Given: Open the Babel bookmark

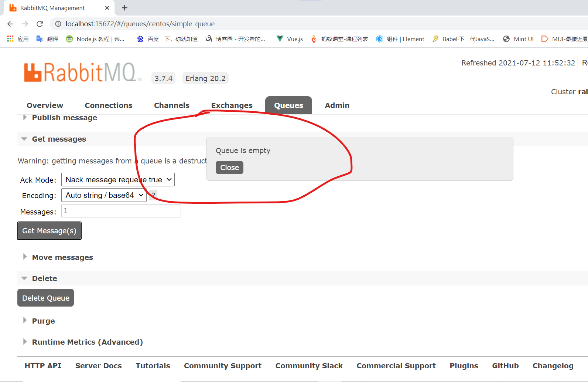Looking at the screenshot, I should (463, 39).
